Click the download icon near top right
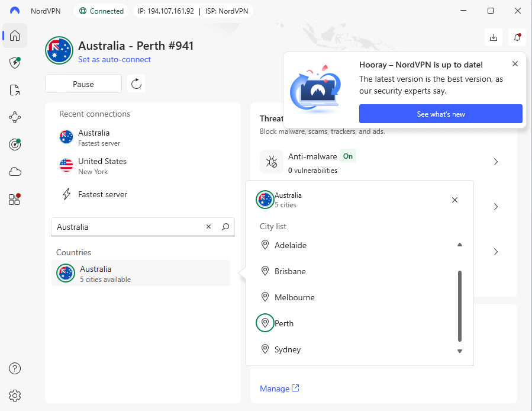The image size is (532, 411). [x=494, y=37]
